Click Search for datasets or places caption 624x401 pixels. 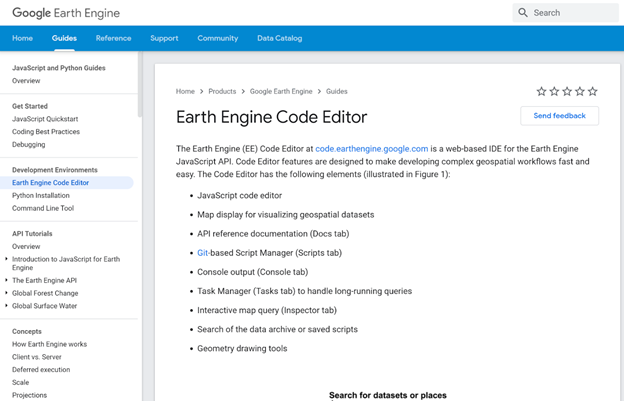(388, 395)
